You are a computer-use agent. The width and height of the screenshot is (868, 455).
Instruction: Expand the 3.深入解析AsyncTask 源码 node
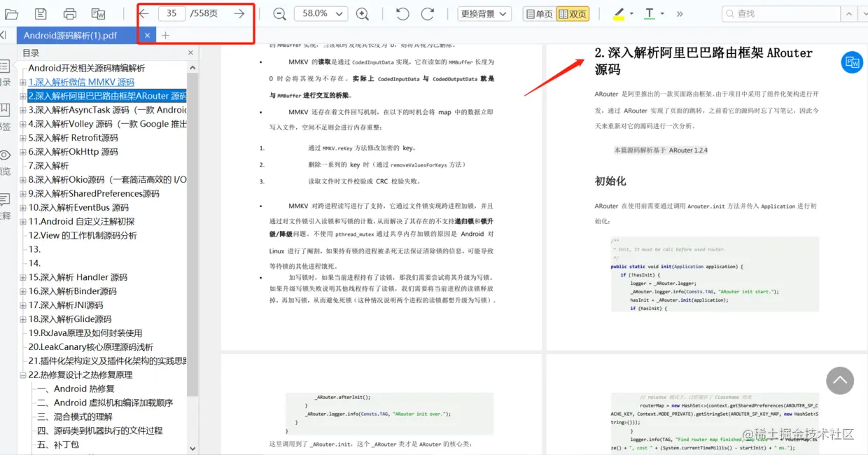pyautogui.click(x=23, y=111)
